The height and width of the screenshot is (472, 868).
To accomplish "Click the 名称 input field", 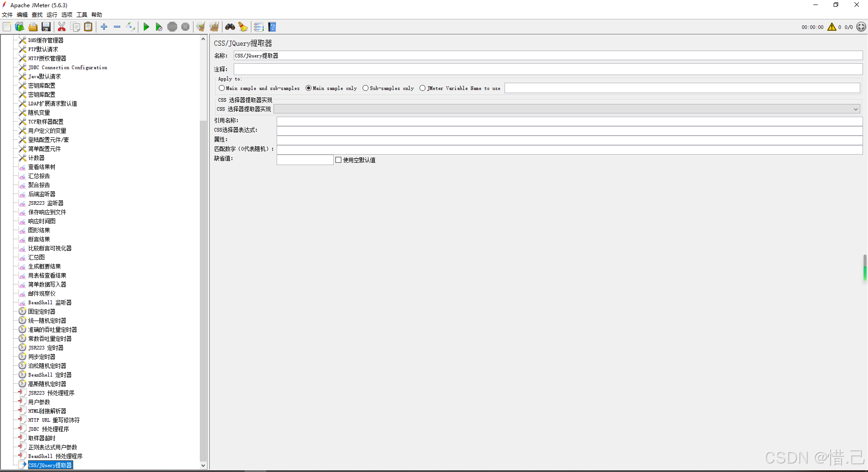I will tap(548, 56).
